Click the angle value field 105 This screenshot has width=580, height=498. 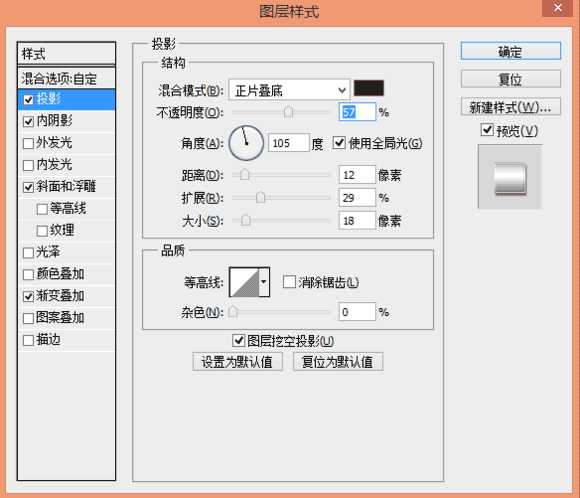tap(289, 143)
